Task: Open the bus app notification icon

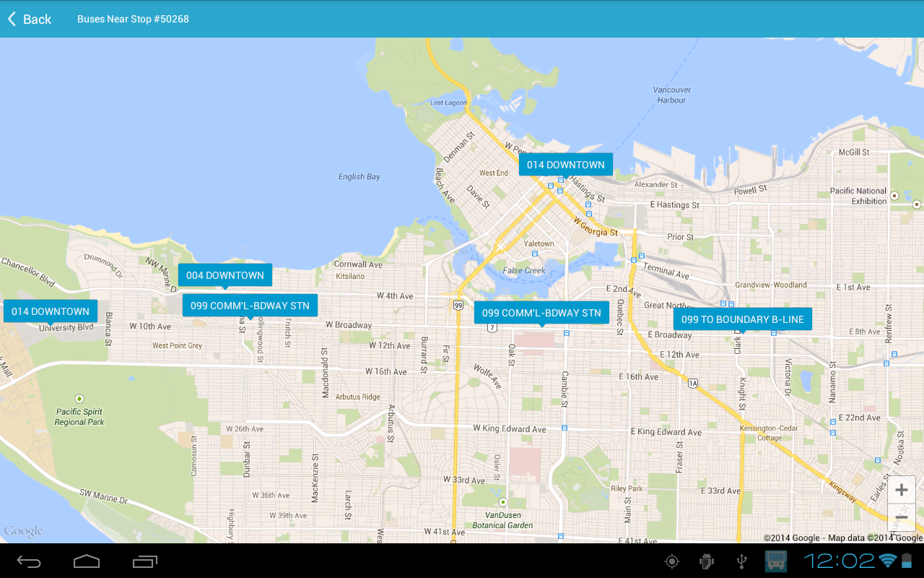Action: pyautogui.click(x=776, y=561)
